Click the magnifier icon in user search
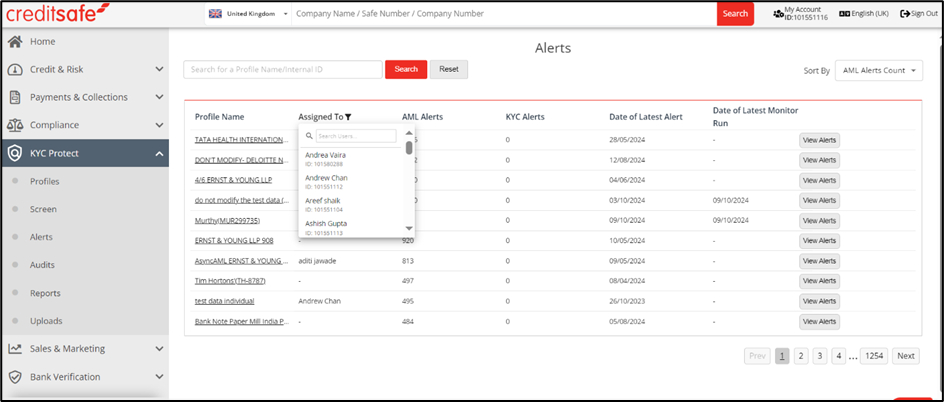 pos(309,136)
